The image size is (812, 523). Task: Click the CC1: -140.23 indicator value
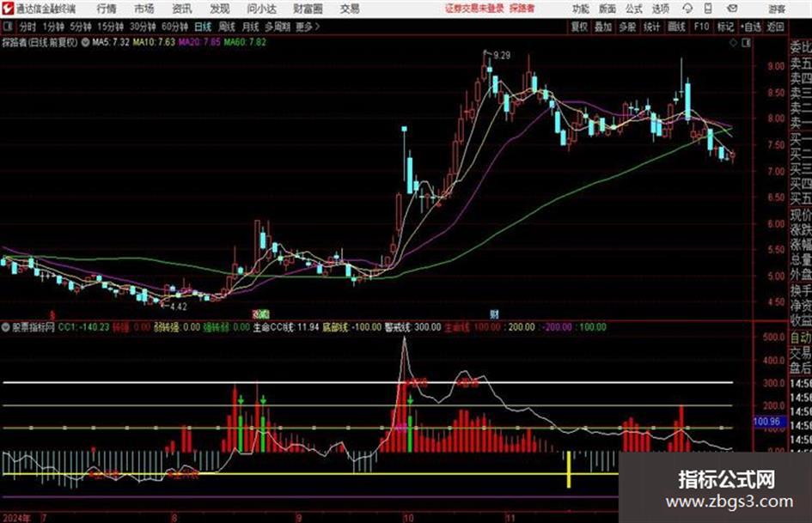[x=84, y=327]
